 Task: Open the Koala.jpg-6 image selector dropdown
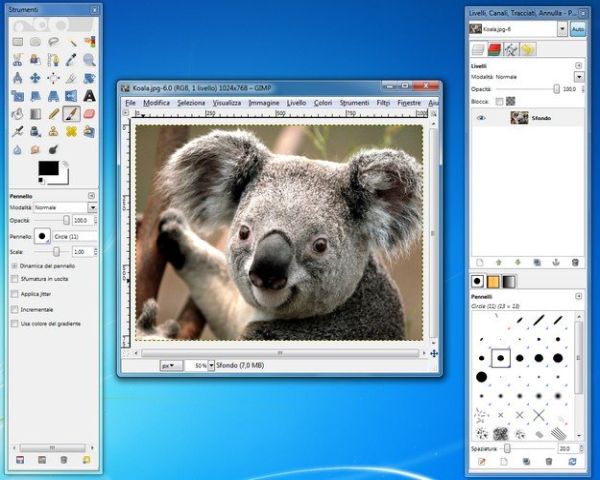(x=518, y=29)
